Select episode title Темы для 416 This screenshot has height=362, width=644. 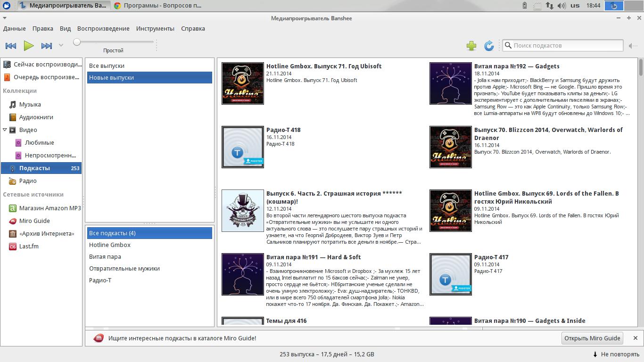coord(286,321)
